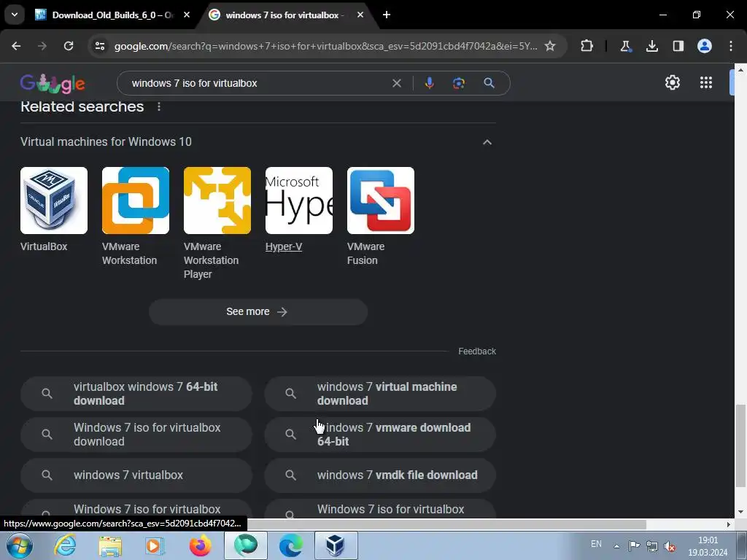Click the vertical page scrollbar thumb
This screenshot has height=560, width=747.
[740, 446]
